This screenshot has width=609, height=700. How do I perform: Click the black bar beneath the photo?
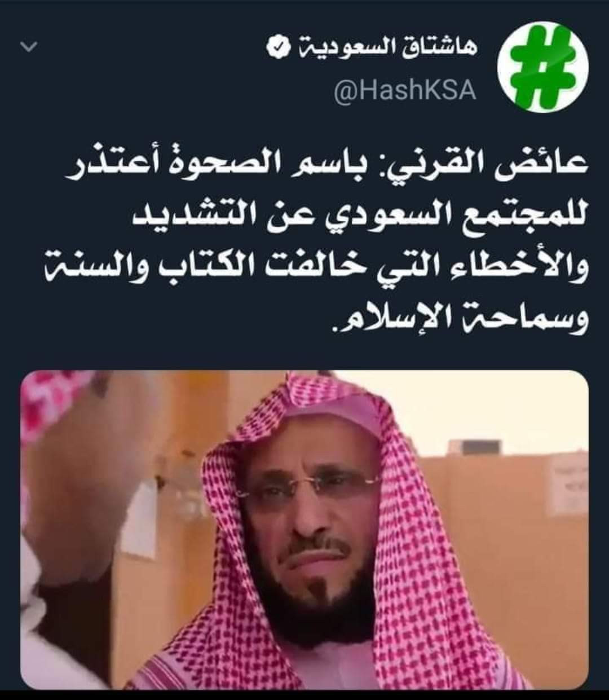tap(304, 694)
